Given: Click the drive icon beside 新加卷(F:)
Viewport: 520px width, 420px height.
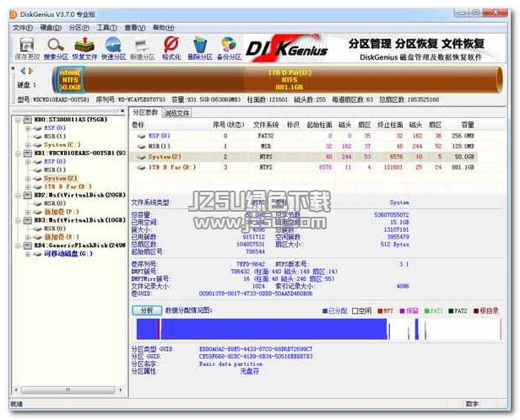Looking at the screenshot, I should click(x=37, y=212).
